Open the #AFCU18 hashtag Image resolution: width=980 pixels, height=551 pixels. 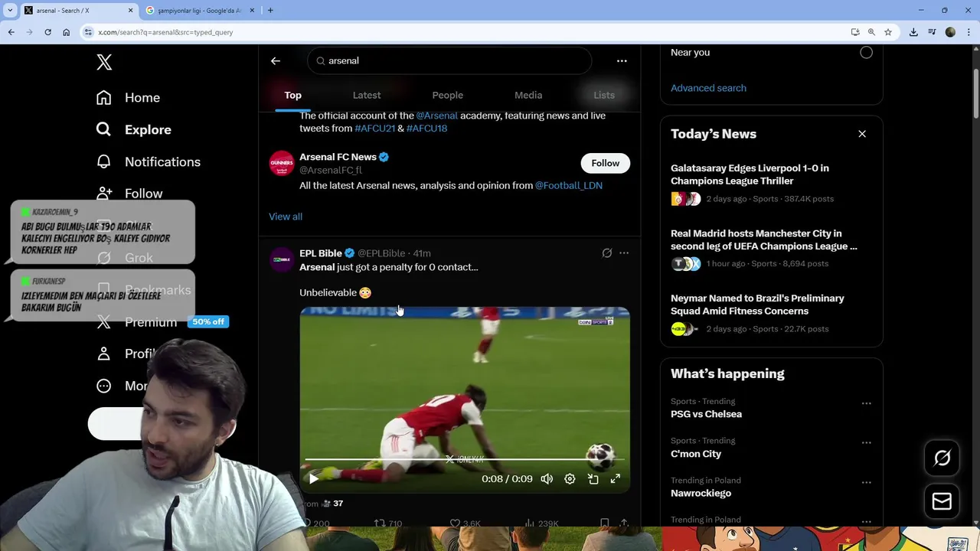click(x=426, y=129)
